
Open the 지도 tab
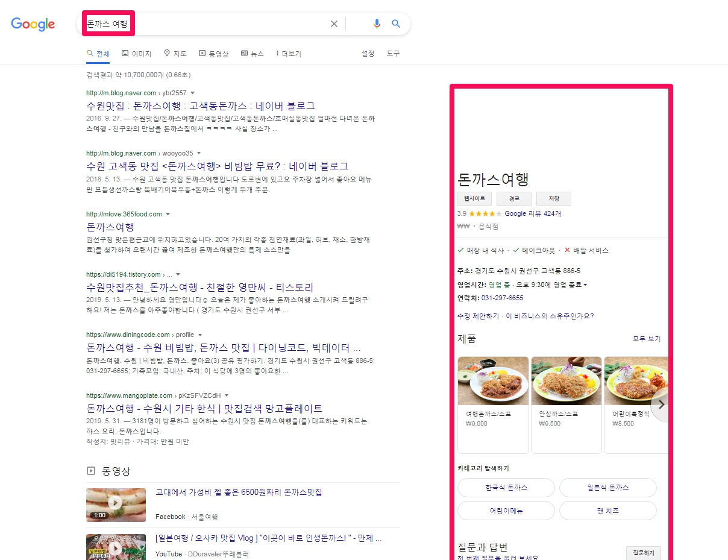tap(175, 54)
